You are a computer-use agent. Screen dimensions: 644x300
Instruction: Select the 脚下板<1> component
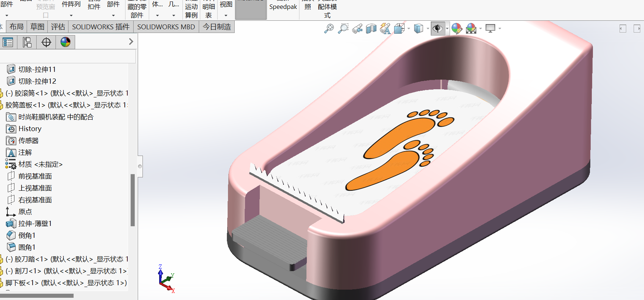coord(66,283)
